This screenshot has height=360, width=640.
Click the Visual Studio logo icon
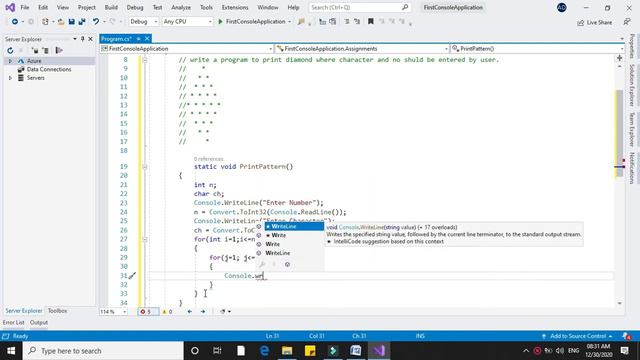click(x=10, y=7)
